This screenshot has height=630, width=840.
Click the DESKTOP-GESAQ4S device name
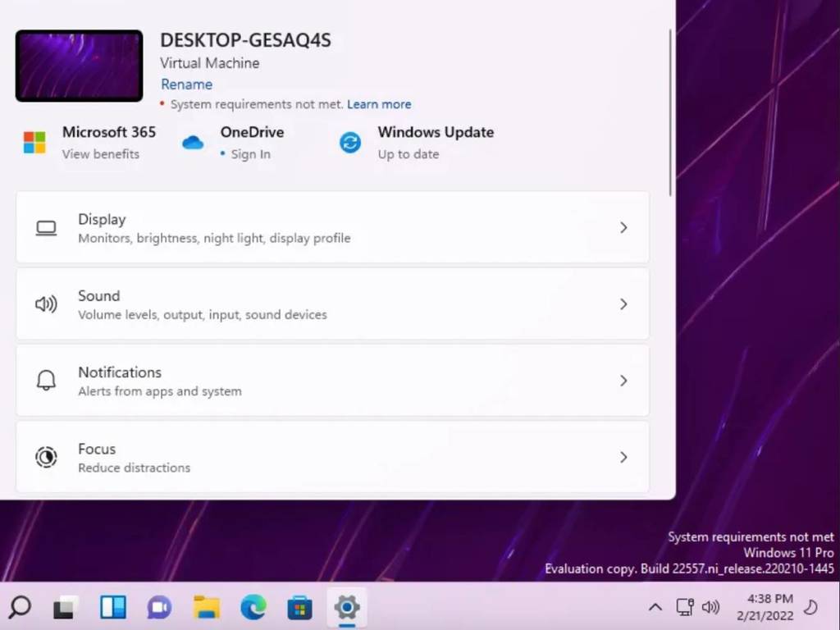[x=245, y=40]
